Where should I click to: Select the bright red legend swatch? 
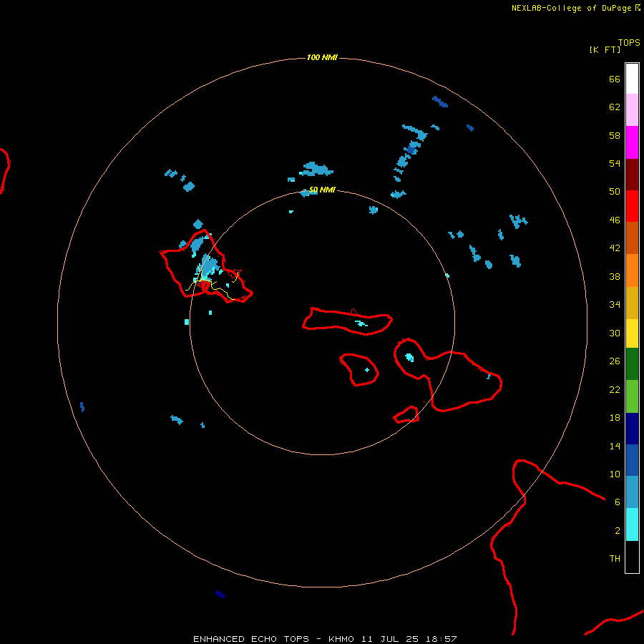(x=632, y=206)
